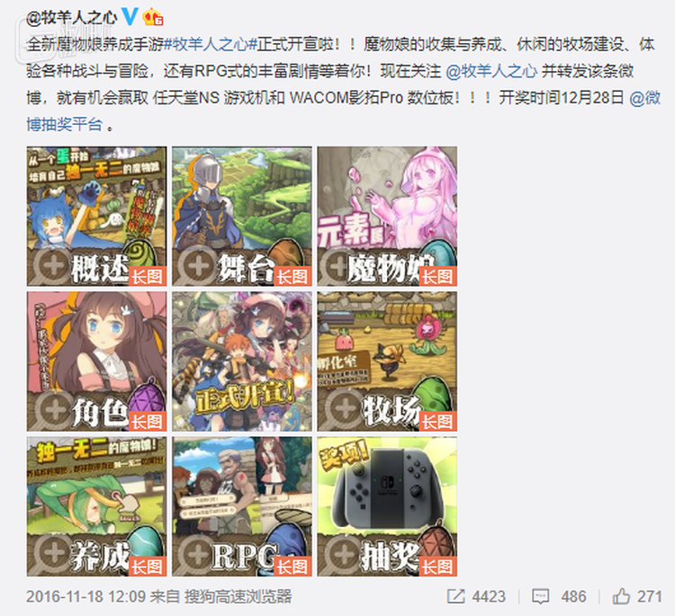Open the author name @牧羊人之心 at top
675x616 pixels.
[x=72, y=18]
